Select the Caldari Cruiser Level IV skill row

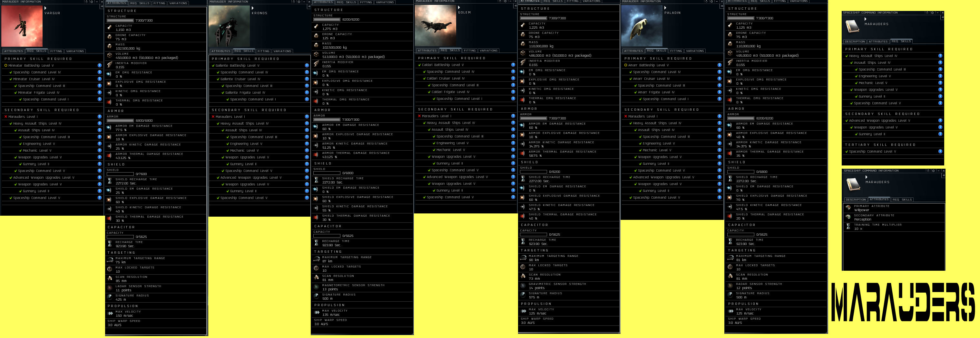tap(466, 78)
